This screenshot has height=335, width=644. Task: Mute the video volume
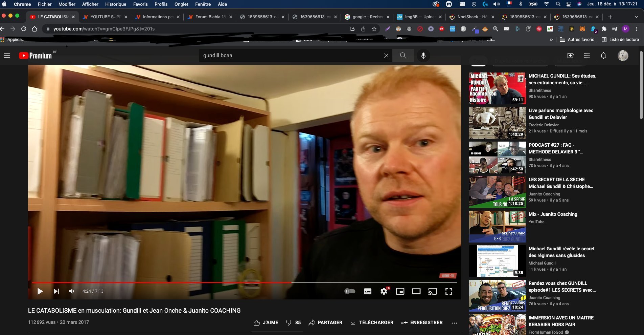(72, 291)
